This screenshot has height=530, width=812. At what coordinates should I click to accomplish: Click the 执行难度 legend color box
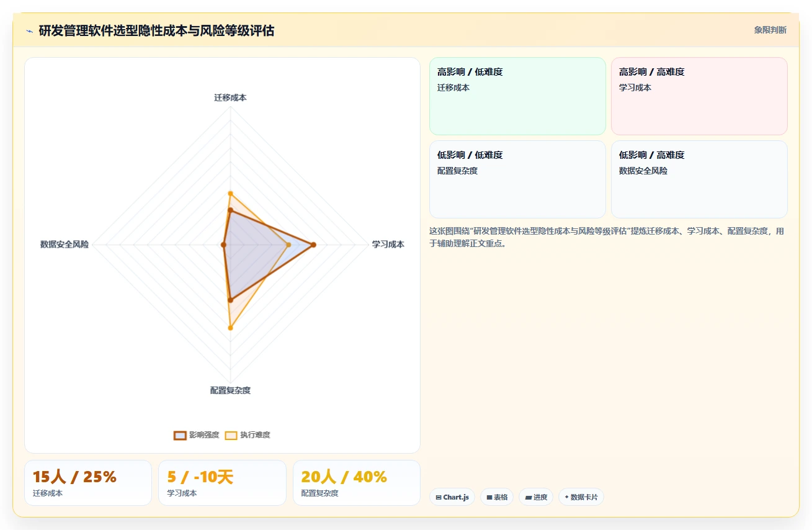point(231,435)
